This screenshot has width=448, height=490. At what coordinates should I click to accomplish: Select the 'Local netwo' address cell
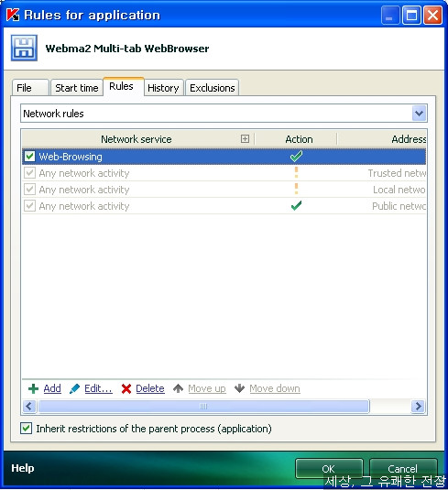399,190
